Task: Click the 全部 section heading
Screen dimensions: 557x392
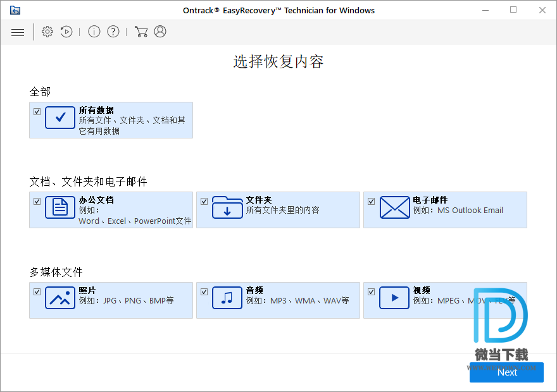Action: coord(40,92)
